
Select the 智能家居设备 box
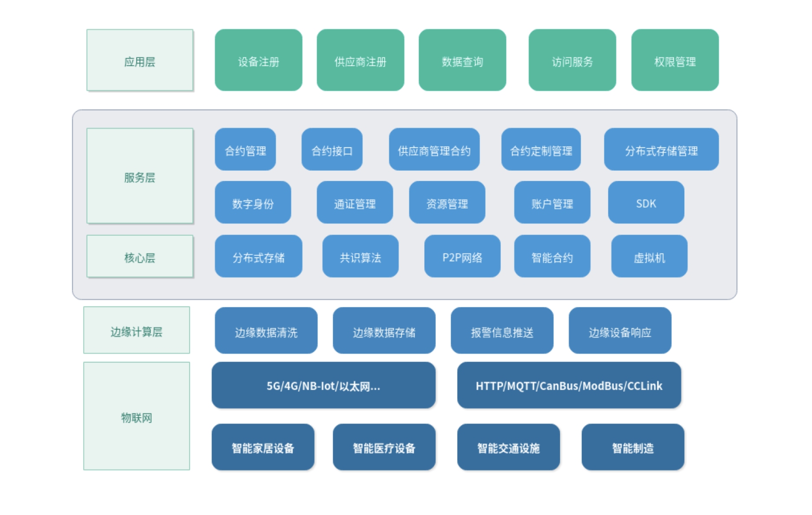tap(263, 447)
